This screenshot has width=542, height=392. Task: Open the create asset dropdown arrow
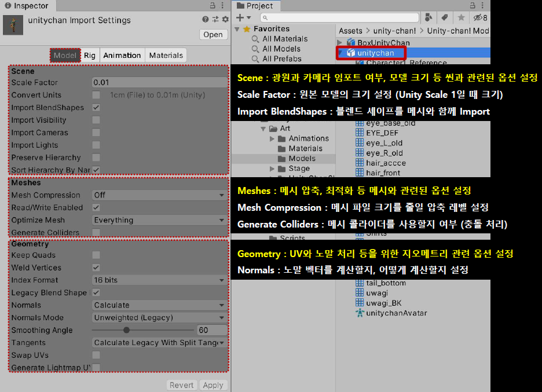[249, 17]
